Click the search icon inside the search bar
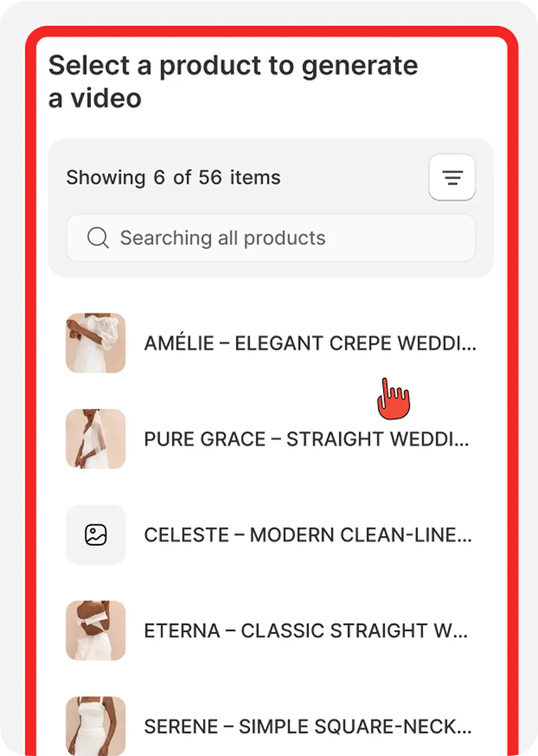Screen dimensions: 538x756 click(97, 238)
